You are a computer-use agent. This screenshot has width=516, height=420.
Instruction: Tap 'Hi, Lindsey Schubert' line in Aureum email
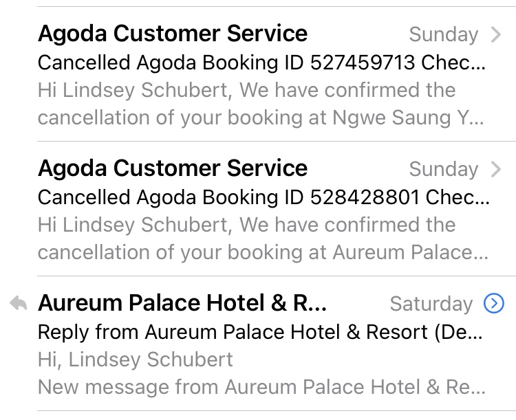point(136,359)
